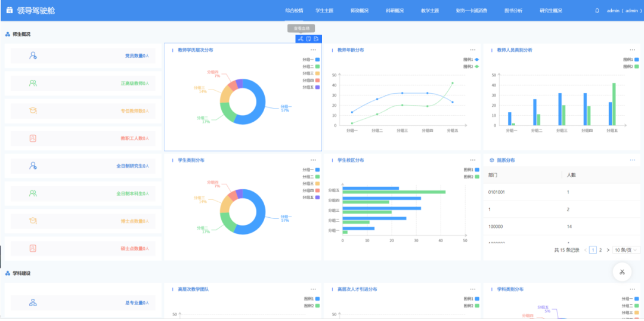The image size is (644, 321).
Task: Switch to the 财务一卡通消费 tab
Action: point(472,11)
